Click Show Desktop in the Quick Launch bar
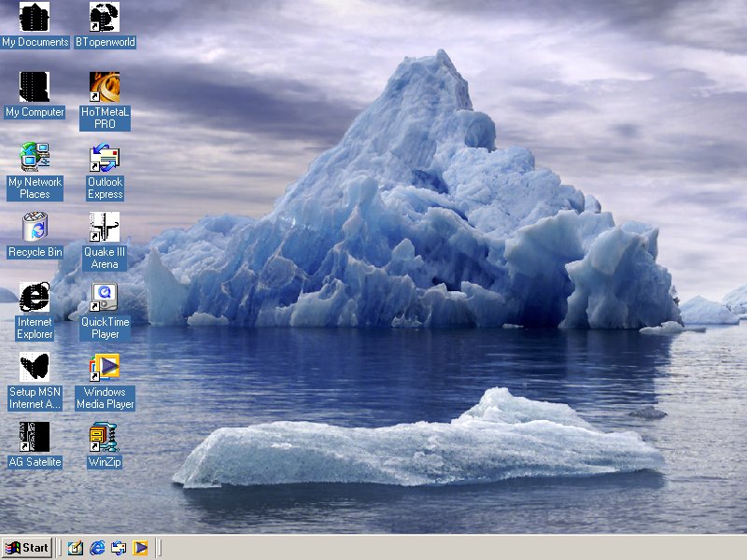The width and height of the screenshot is (747, 560). tap(76, 548)
